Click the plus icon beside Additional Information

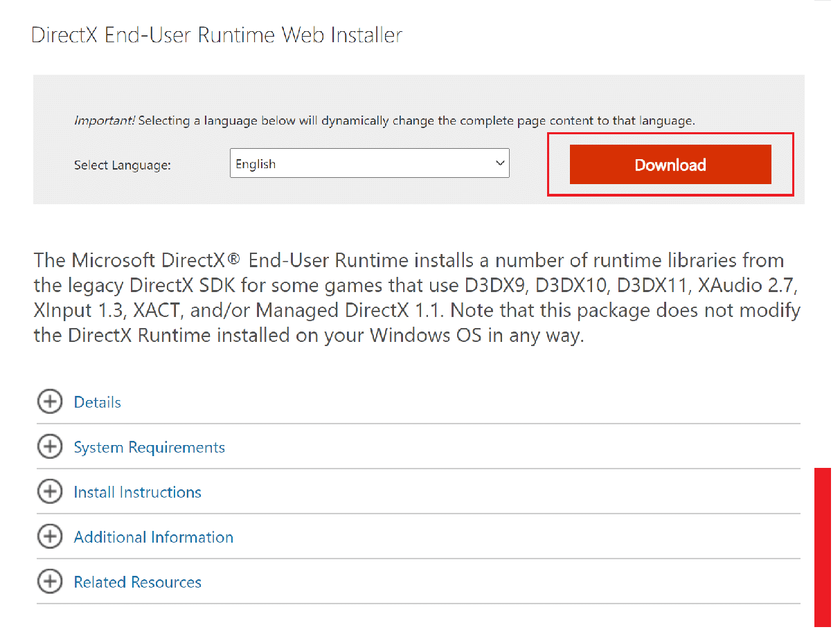pyautogui.click(x=49, y=536)
